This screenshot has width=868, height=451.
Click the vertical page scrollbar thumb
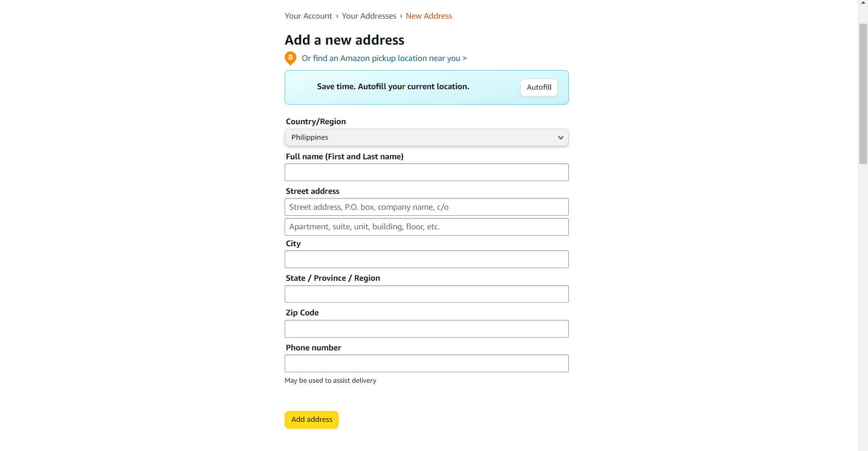coord(863,93)
